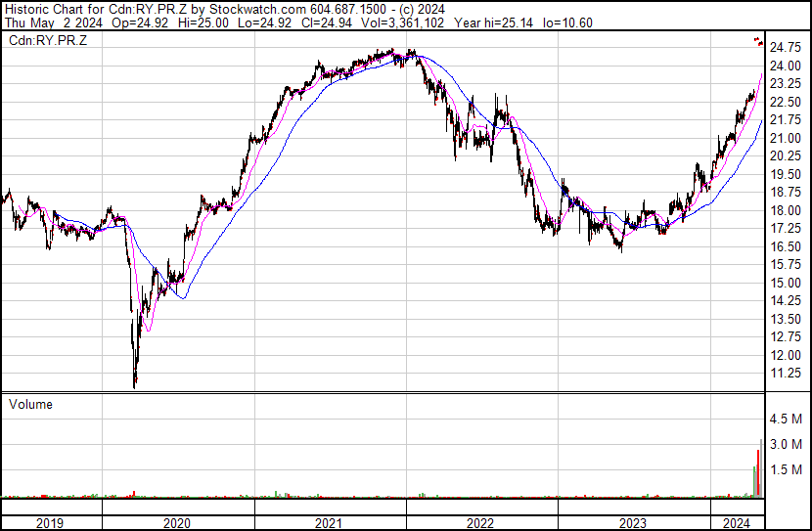This screenshot has height=531, width=812.
Task: Click the 21.00 price axis label
Action: pos(786,138)
